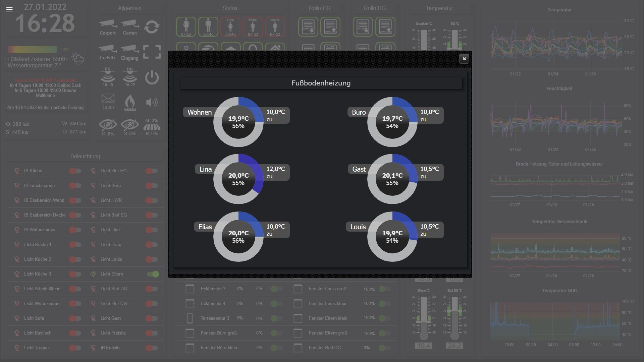Click the Wohnen 10,0°C zu label
Image resolution: width=644 pixels, height=362 pixels.
[x=276, y=115]
